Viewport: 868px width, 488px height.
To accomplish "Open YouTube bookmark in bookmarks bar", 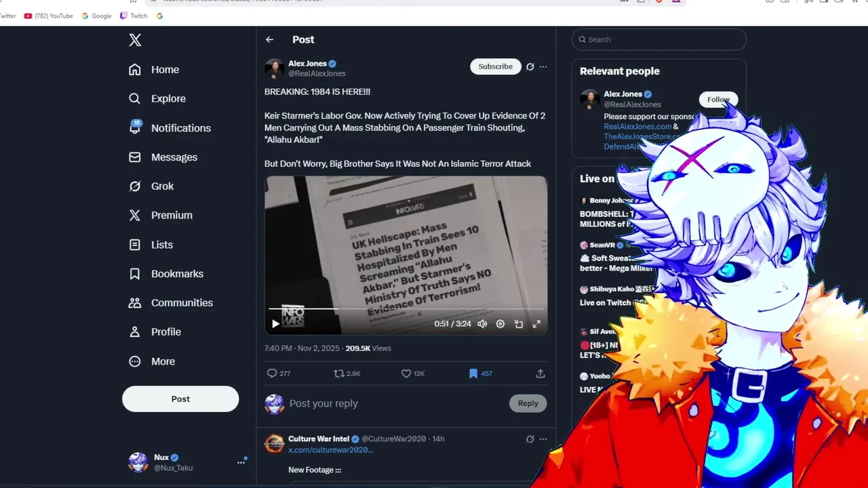I will pyautogui.click(x=48, y=16).
